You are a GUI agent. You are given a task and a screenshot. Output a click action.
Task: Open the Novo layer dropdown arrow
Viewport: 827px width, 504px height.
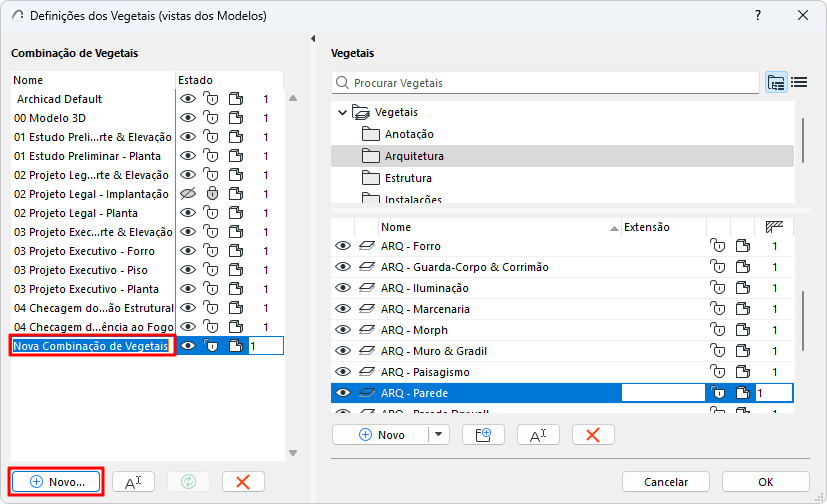[x=438, y=434]
